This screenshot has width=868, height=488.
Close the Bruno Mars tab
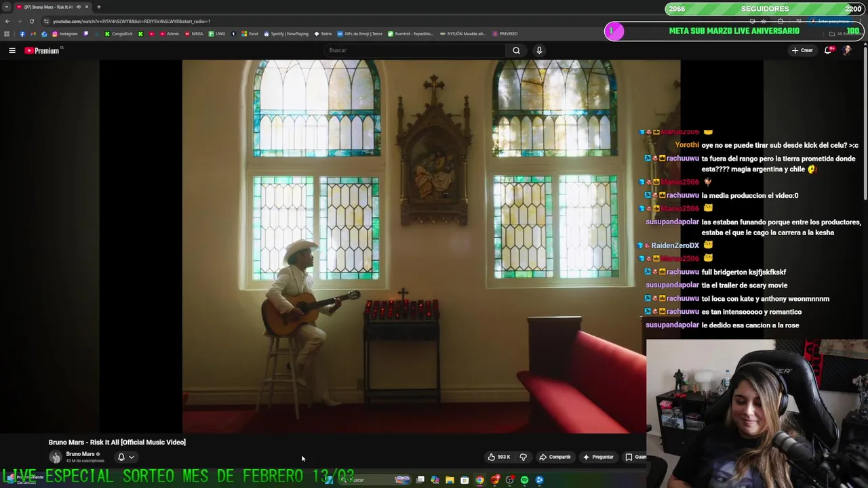[x=87, y=7]
